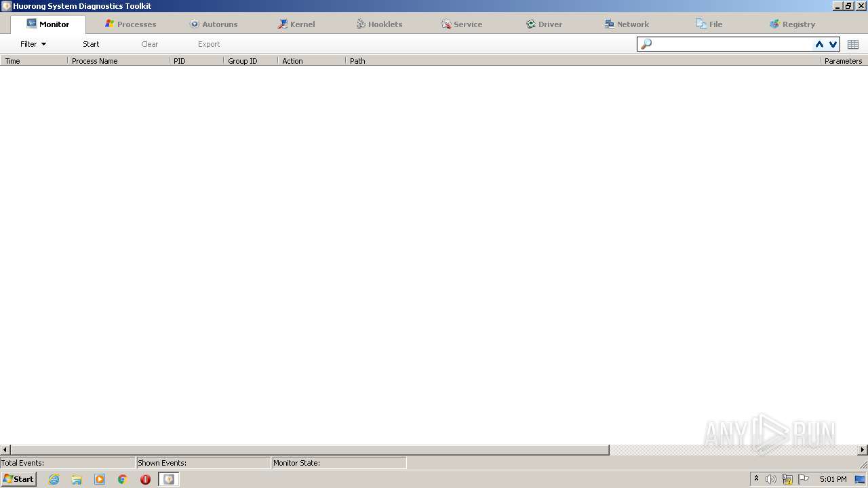Expand the Filter dropdown

[33, 44]
